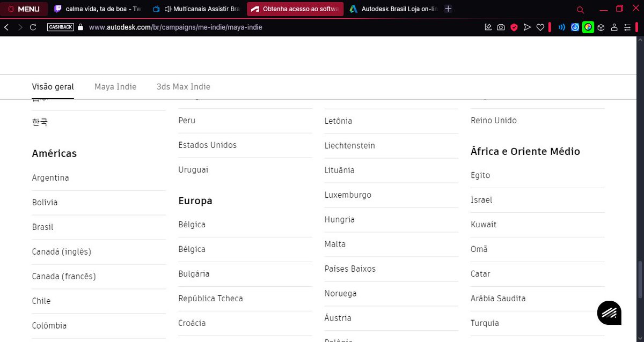
Task: Click the blue sound waves extension icon
Action: (562, 27)
